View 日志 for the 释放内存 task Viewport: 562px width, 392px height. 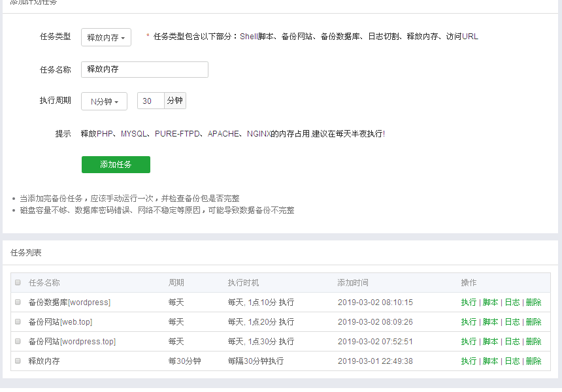click(x=512, y=361)
